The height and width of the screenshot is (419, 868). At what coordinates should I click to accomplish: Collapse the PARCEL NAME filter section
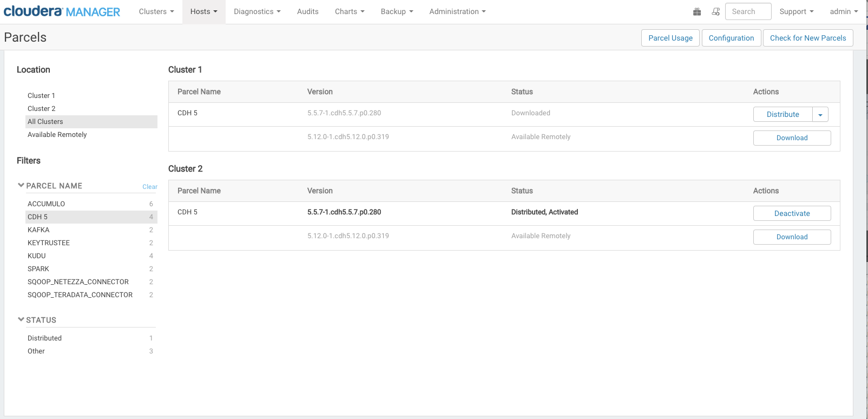coord(21,186)
